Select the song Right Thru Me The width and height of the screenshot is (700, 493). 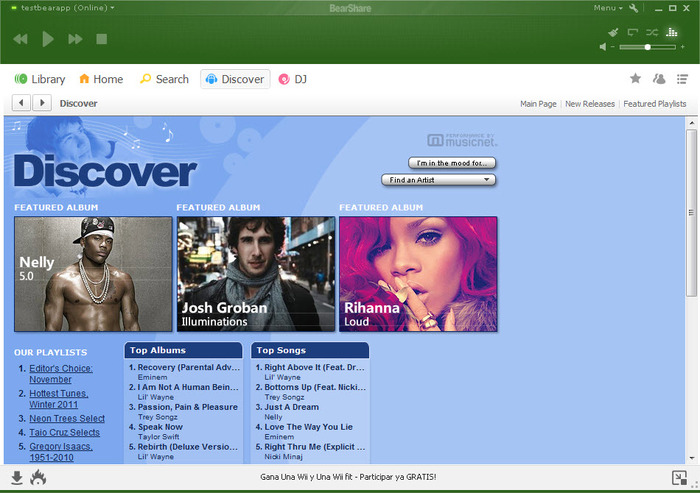click(315, 447)
